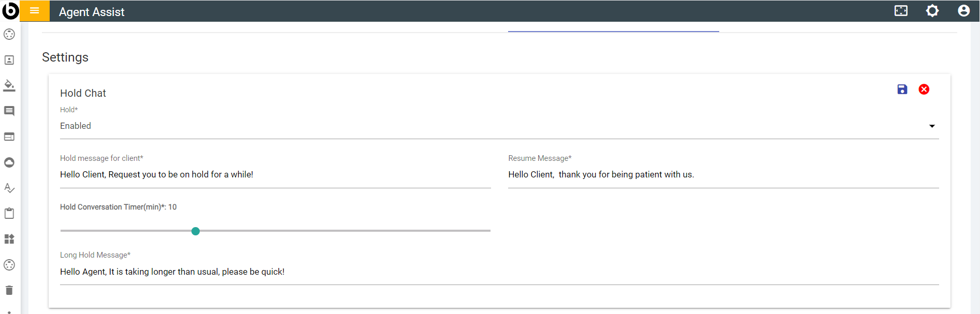Screen dimensions: 980x314
Task: Click the paint bucket icon in the sidebar
Action: coord(9,85)
